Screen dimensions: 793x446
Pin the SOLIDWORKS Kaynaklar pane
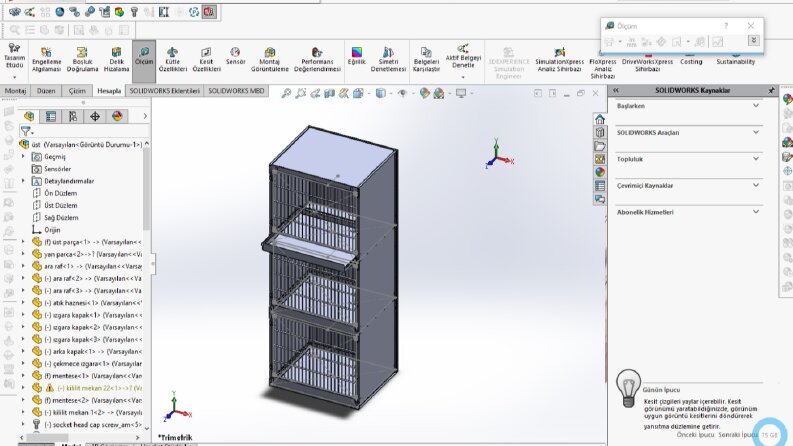click(x=771, y=91)
